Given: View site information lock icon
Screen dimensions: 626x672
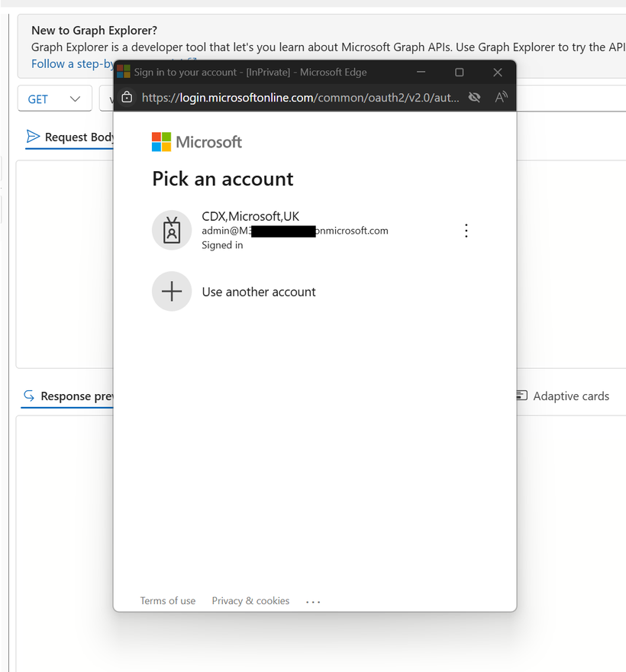Looking at the screenshot, I should 127,97.
